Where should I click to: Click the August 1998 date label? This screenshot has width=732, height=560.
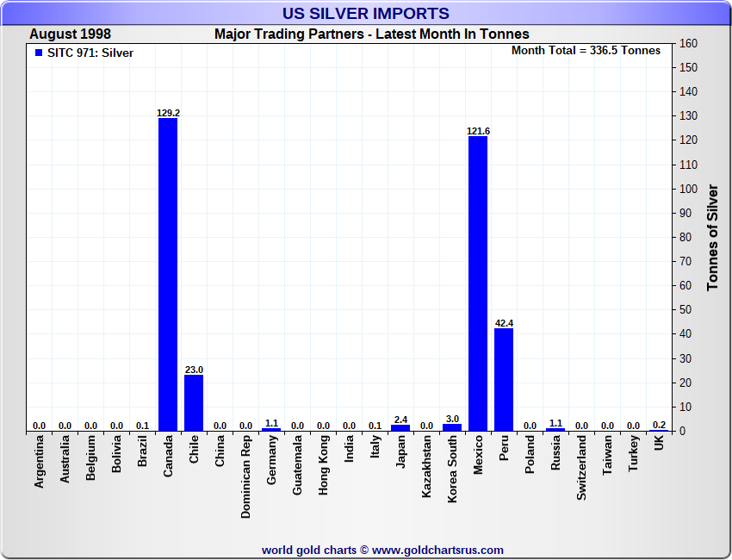(70, 34)
